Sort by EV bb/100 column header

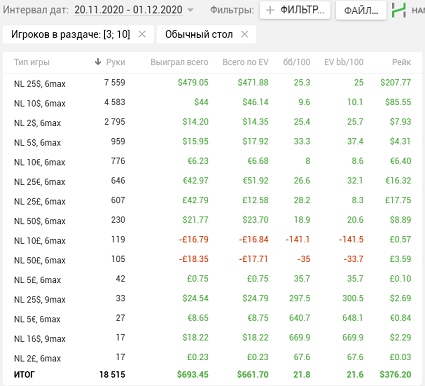[x=344, y=62]
